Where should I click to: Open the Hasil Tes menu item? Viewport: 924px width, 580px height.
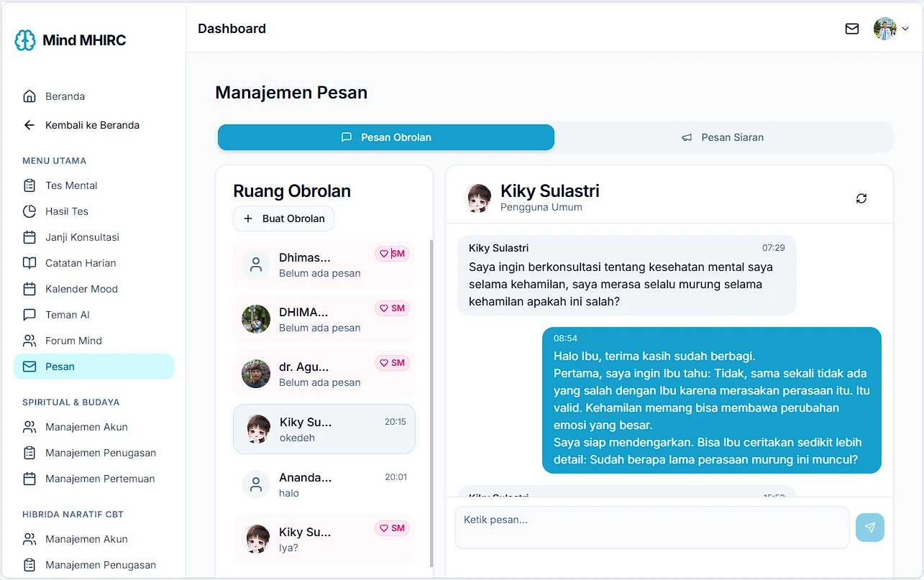93,211
